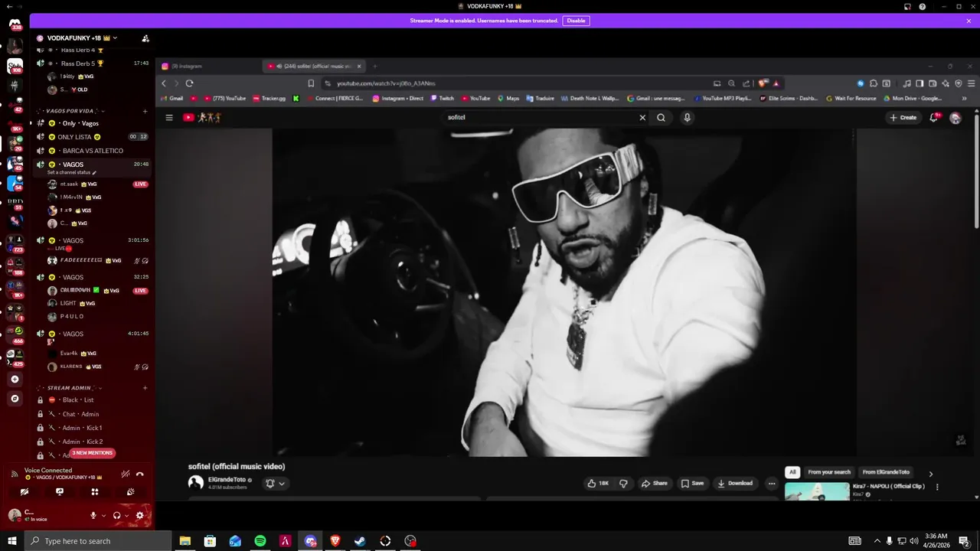Image resolution: width=980 pixels, height=551 pixels.
Task: Open the Black · List locked channel
Action: pos(93,400)
